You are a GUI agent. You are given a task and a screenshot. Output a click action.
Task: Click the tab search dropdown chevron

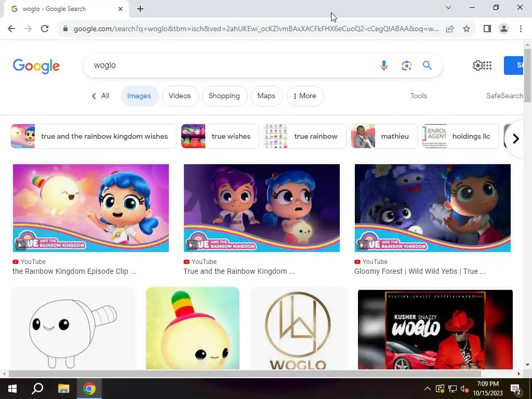point(448,7)
